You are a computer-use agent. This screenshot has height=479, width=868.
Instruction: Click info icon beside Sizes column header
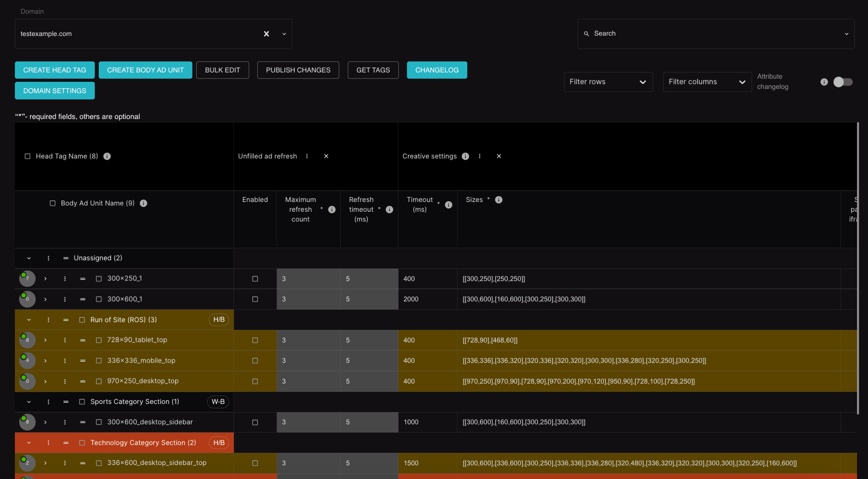point(499,200)
